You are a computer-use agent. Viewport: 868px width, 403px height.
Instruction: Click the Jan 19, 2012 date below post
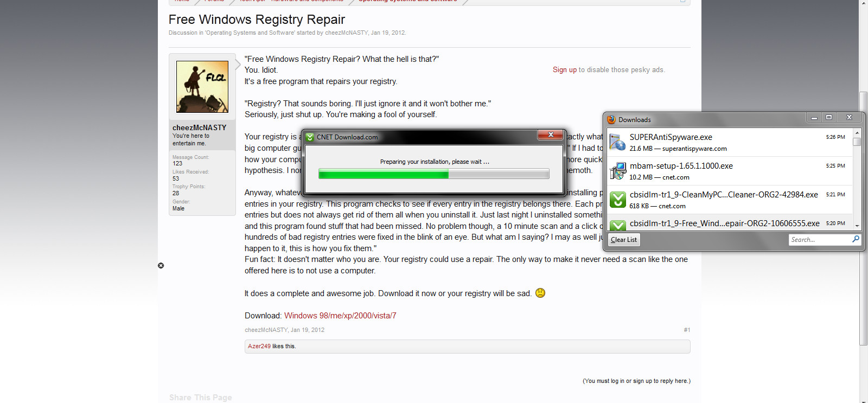tap(308, 330)
